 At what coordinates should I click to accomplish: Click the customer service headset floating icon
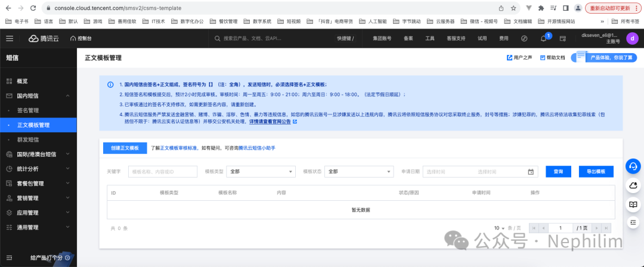click(x=633, y=166)
